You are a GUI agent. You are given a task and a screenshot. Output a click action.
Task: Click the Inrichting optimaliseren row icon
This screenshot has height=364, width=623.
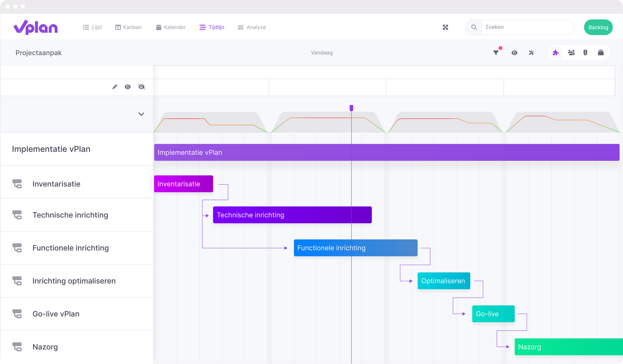click(17, 281)
